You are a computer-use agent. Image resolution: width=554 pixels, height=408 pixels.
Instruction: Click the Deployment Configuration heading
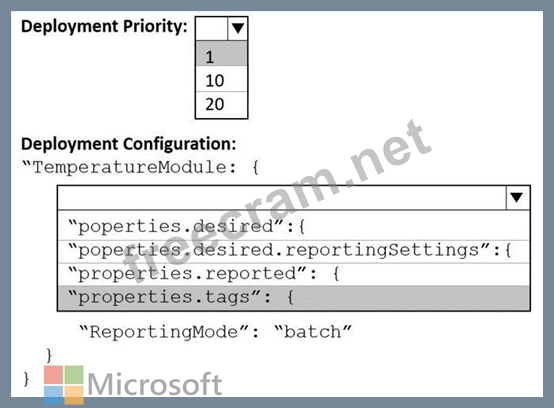(129, 144)
